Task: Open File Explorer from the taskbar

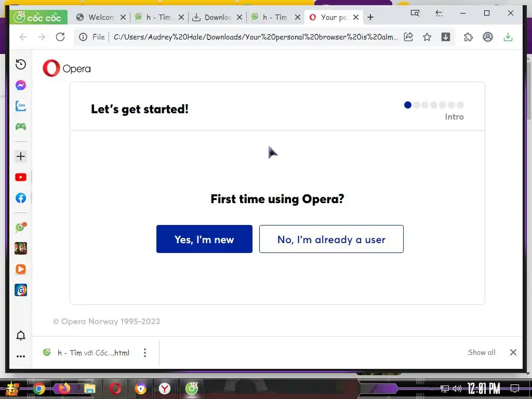Action: click(89, 389)
